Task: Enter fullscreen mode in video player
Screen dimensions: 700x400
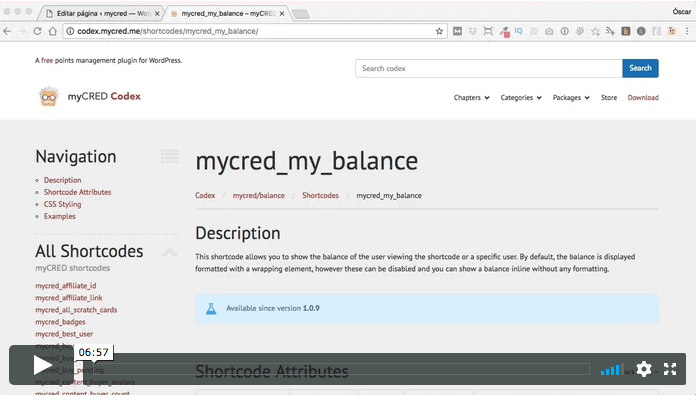Action: (670, 369)
